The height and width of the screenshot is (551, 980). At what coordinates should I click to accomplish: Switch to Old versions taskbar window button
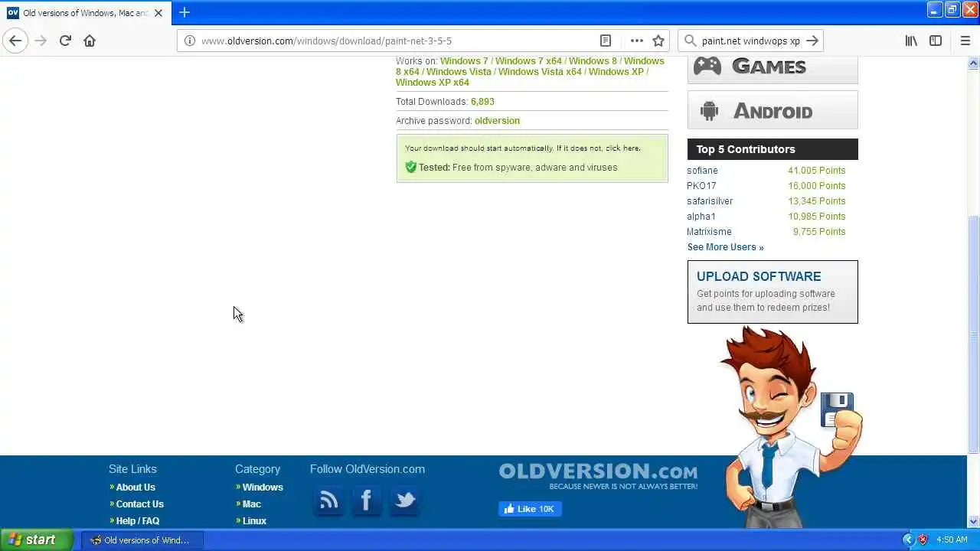click(x=142, y=540)
